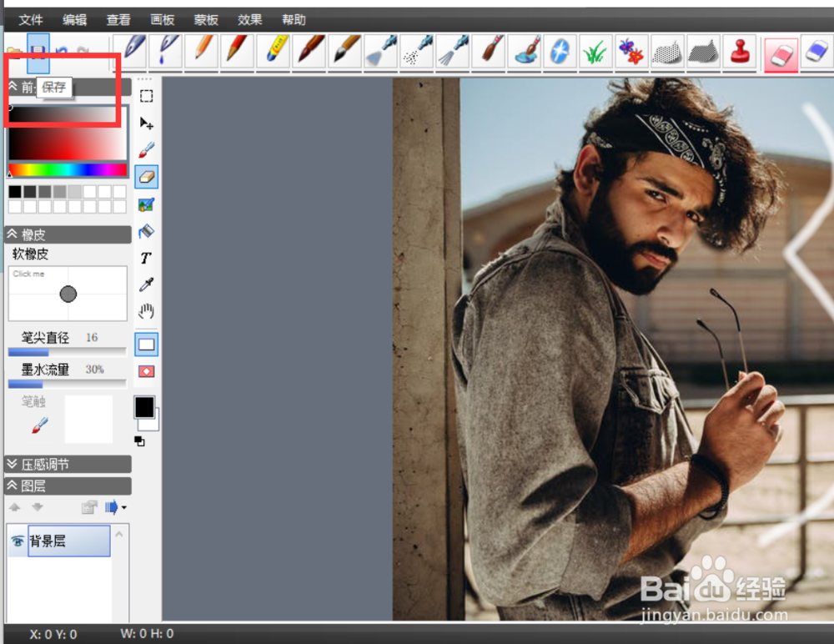Open a file with the folder icon

pyautogui.click(x=15, y=53)
